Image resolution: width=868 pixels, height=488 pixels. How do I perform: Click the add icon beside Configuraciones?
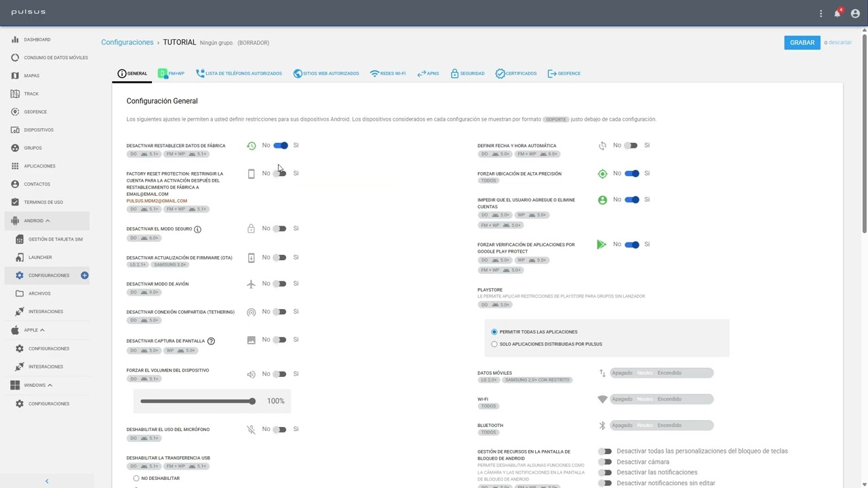(x=85, y=275)
